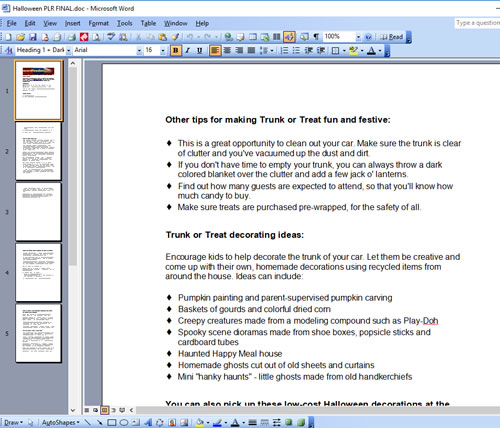The width and height of the screenshot is (500, 428).
Task: Click the Word Help question icon
Action: coord(368,37)
